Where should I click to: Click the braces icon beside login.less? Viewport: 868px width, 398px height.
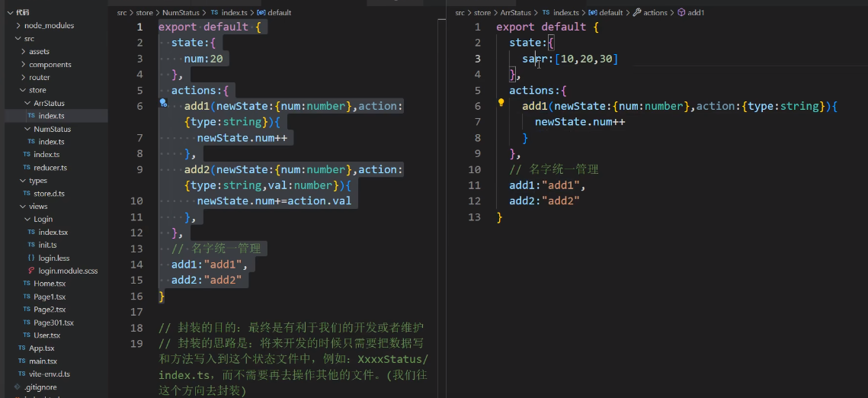(x=31, y=258)
